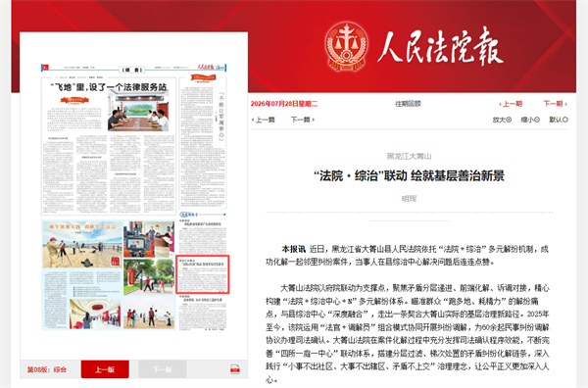Click the People's Court Daily emblem logo
Image resolution: width=588 pixels, height=388 pixels.
[346, 46]
